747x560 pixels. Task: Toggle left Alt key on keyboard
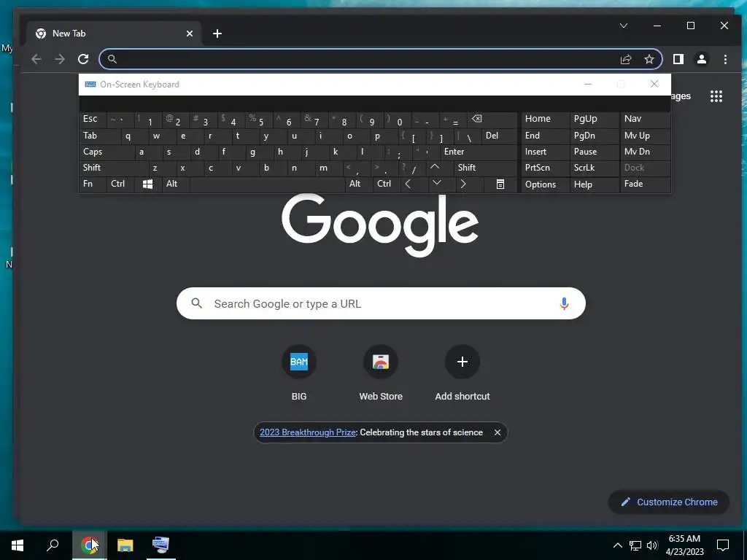point(175,184)
